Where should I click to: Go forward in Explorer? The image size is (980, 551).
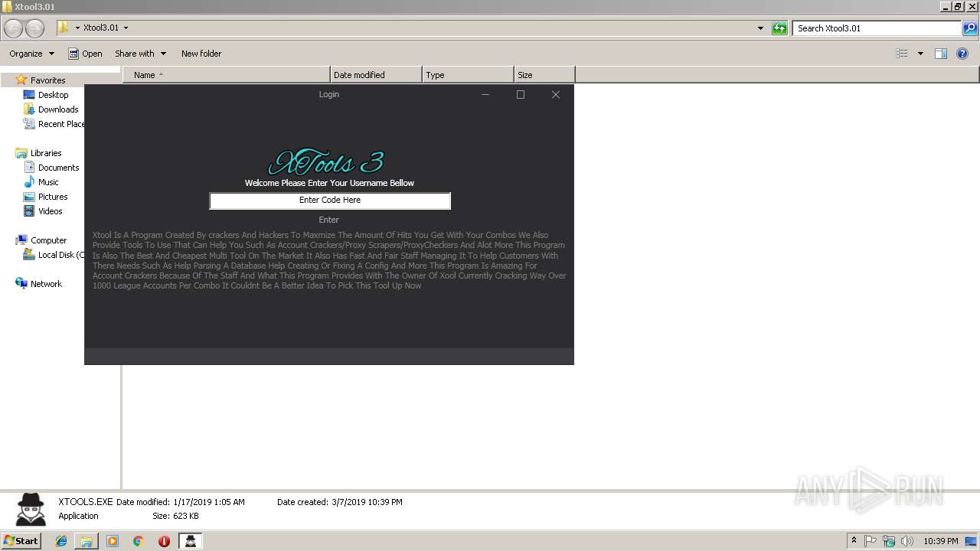point(35,28)
